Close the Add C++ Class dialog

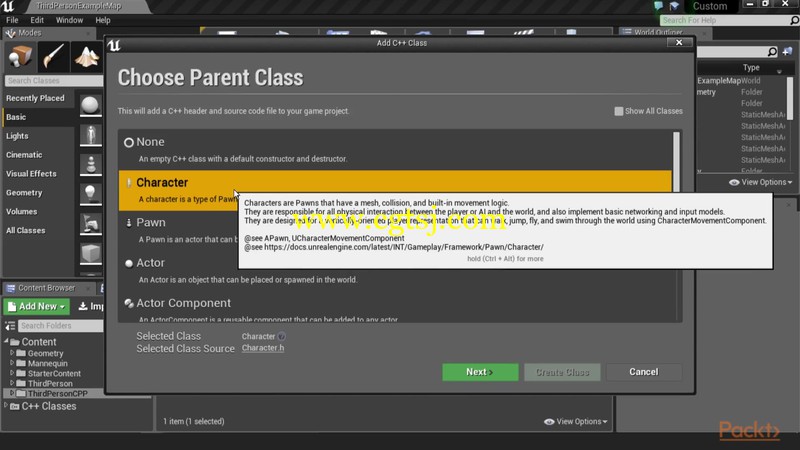[679, 43]
